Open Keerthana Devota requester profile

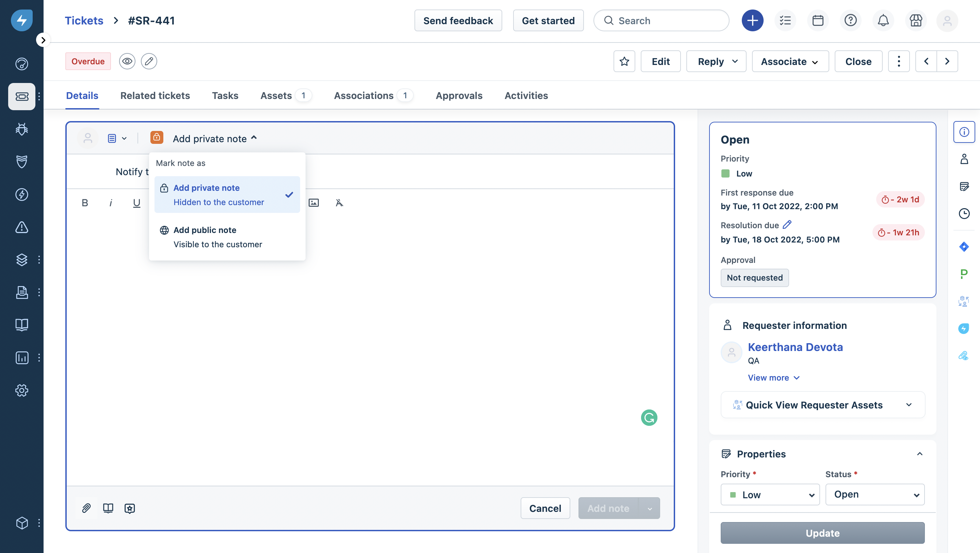point(795,347)
